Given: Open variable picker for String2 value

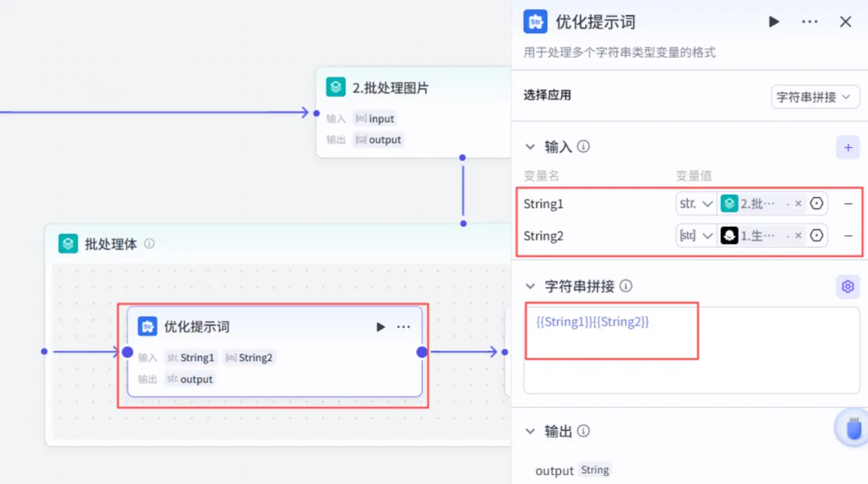Looking at the screenshot, I should 817,236.
